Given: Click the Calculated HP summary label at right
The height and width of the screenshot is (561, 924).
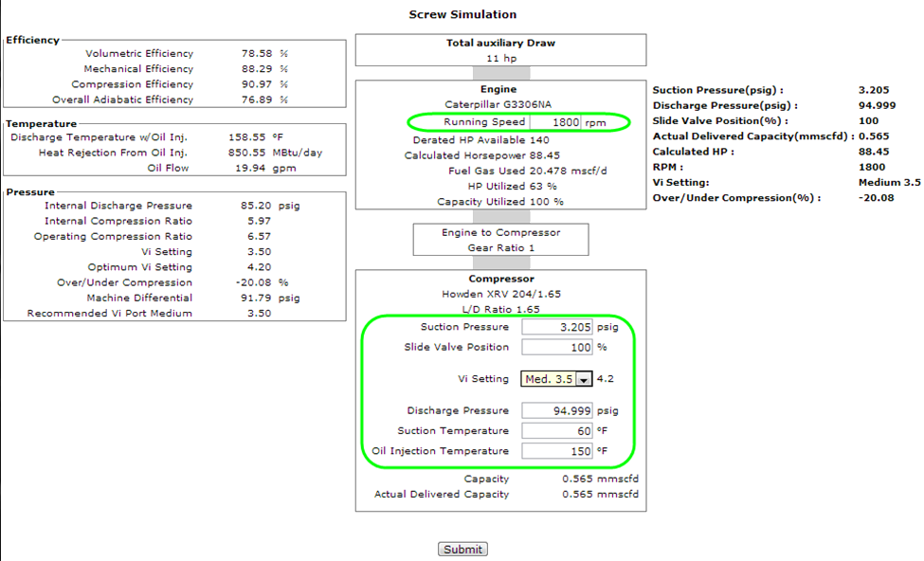Looking at the screenshot, I should pyautogui.click(x=695, y=151).
